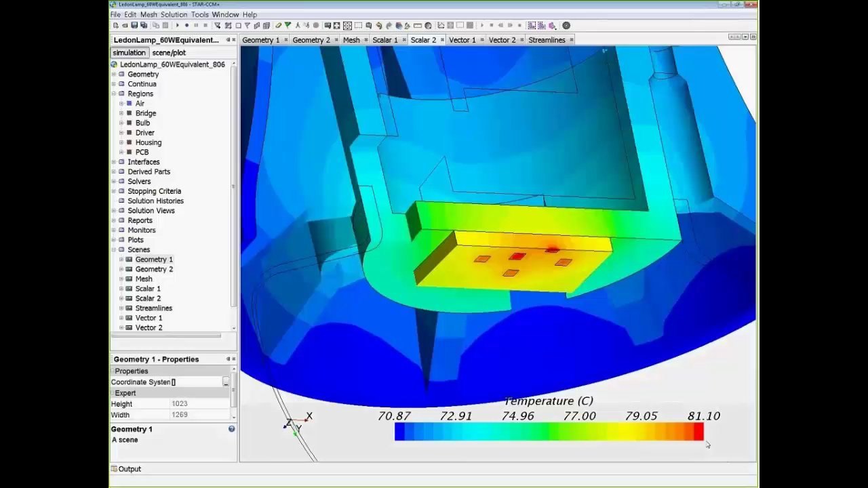Expand the Solvers node
This screenshot has height=488, width=868.
pyautogui.click(x=114, y=182)
